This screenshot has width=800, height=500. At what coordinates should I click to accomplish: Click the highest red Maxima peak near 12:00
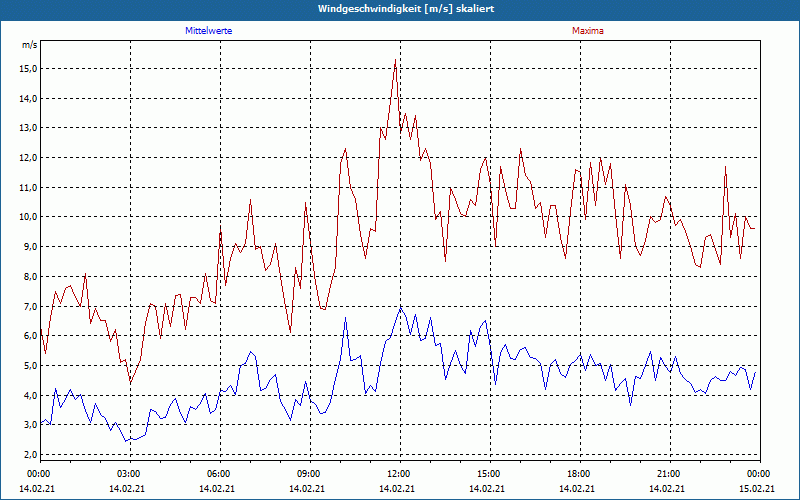pyautogui.click(x=395, y=60)
